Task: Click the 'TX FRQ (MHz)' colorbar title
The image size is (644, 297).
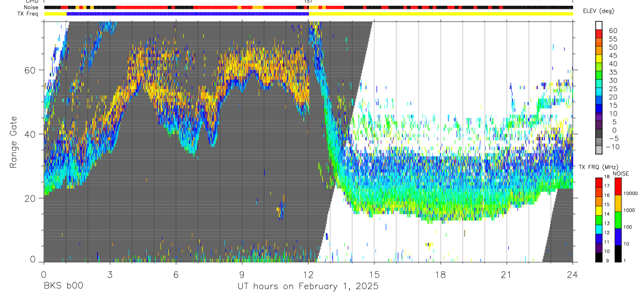Action: pyautogui.click(x=598, y=167)
